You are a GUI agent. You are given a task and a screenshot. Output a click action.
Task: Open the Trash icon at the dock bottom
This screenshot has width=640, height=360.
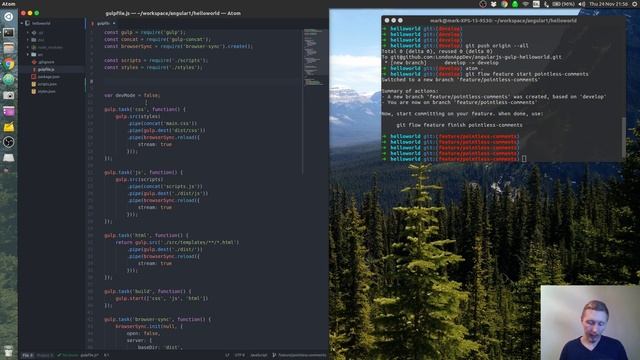[x=9, y=350]
